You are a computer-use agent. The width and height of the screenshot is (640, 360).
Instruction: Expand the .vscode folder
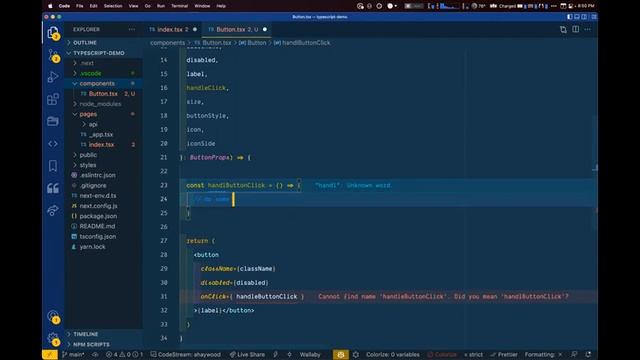(x=90, y=73)
